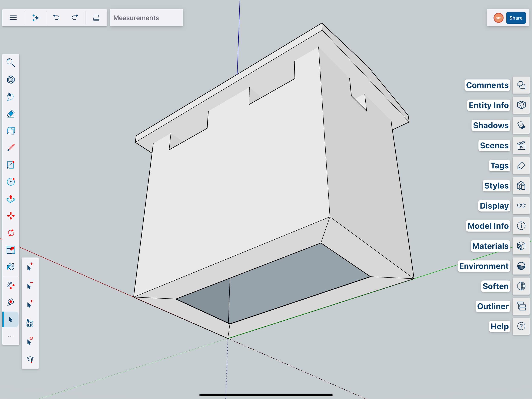
Task: Open the pm user profile avatar
Action: 498,18
